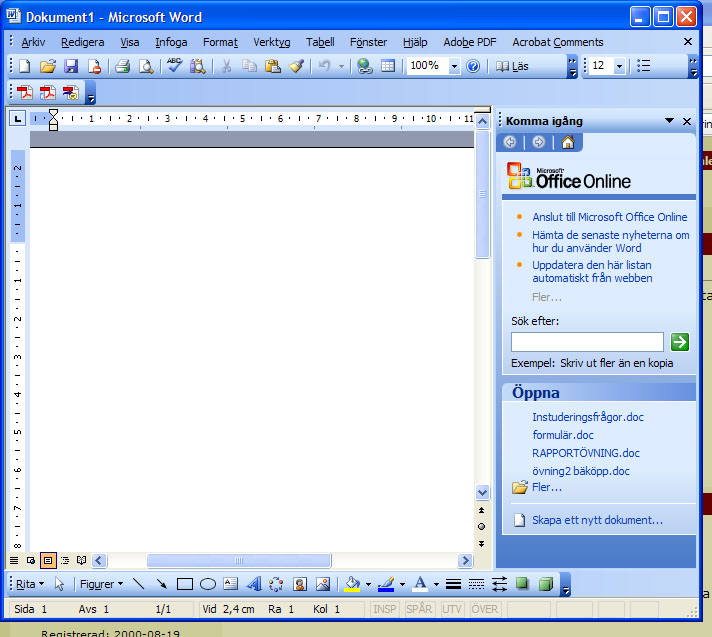The height and width of the screenshot is (637, 712).
Task: Open Word Help question mark icon
Action: point(473,66)
